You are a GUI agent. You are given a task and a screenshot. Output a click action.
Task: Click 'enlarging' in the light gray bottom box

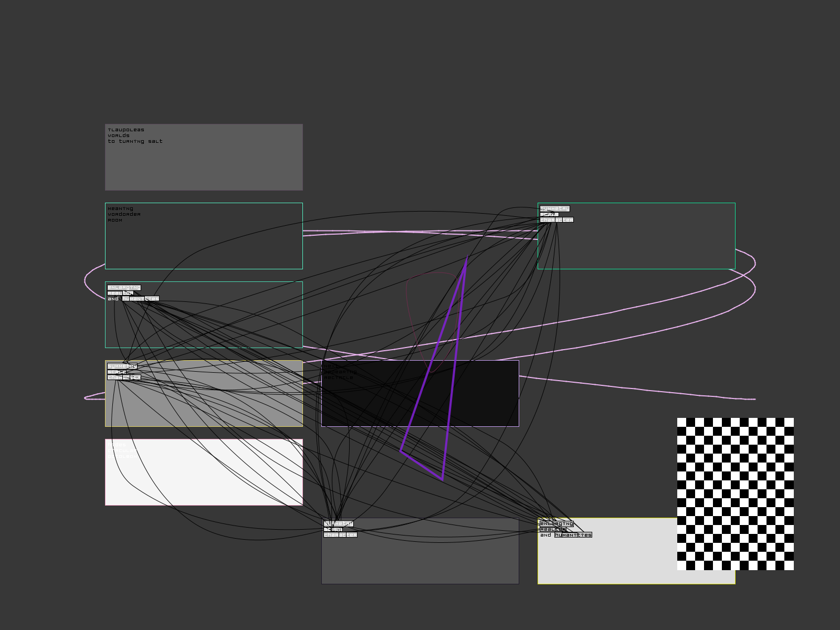(x=556, y=523)
